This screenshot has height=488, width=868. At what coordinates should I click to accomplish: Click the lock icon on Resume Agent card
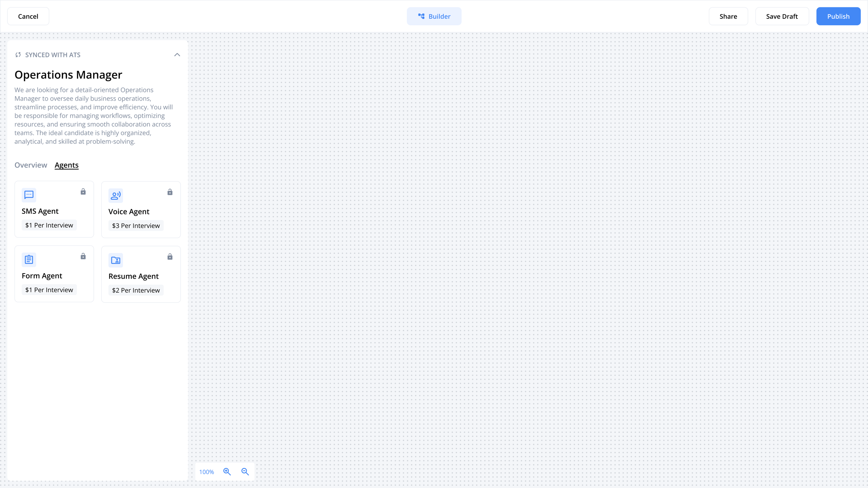(170, 256)
